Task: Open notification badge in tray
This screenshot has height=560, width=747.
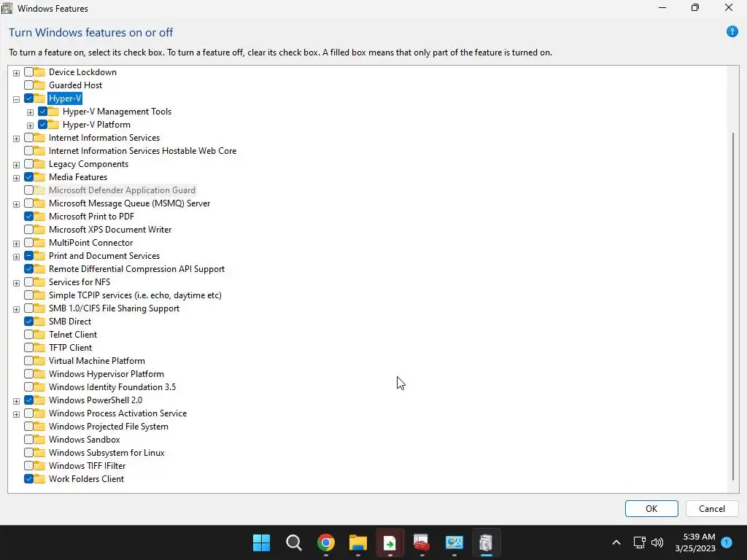Action: (x=727, y=542)
